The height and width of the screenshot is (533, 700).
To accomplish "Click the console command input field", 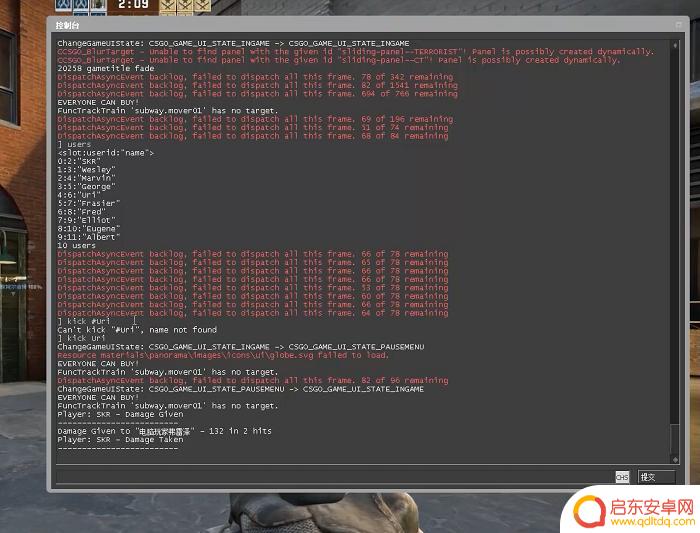I will click(x=334, y=477).
